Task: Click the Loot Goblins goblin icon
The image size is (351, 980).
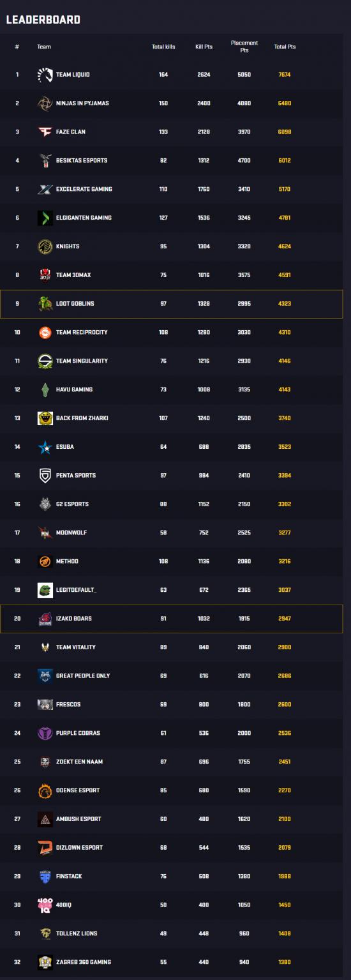Action: click(x=45, y=304)
